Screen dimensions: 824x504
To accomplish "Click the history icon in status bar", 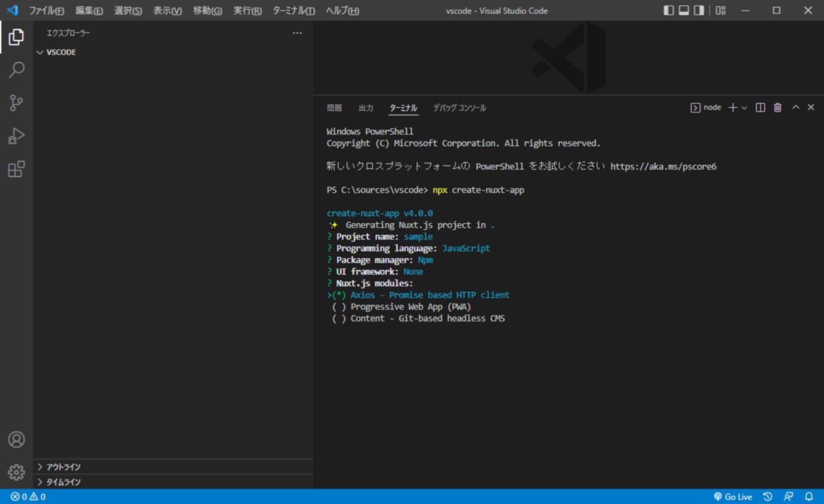I will tap(768, 496).
